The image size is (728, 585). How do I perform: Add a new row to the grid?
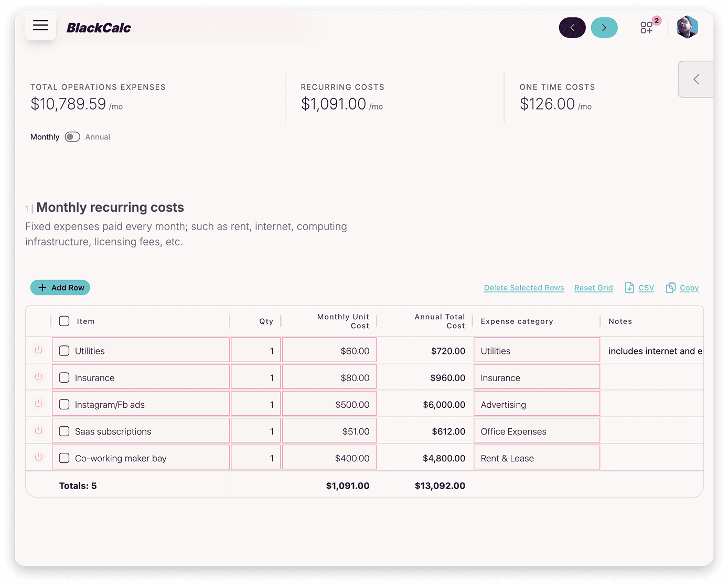click(x=60, y=287)
